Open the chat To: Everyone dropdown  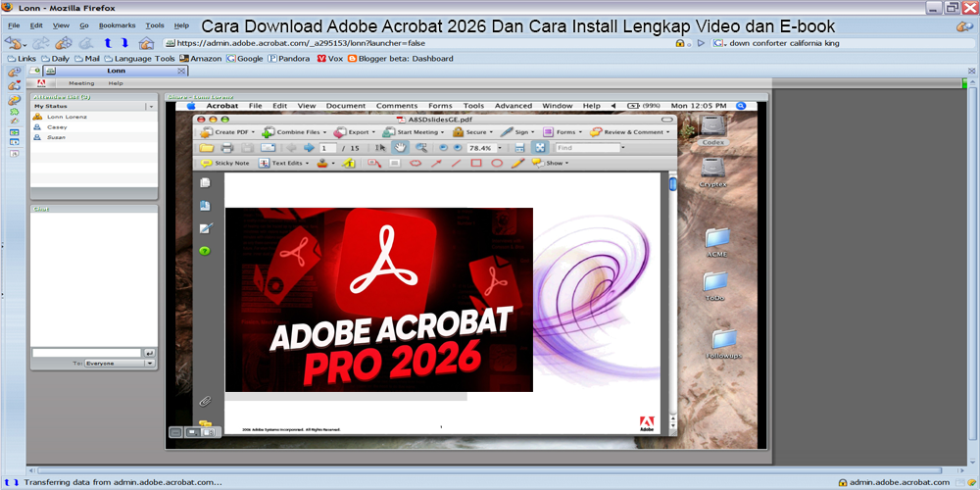click(x=120, y=364)
